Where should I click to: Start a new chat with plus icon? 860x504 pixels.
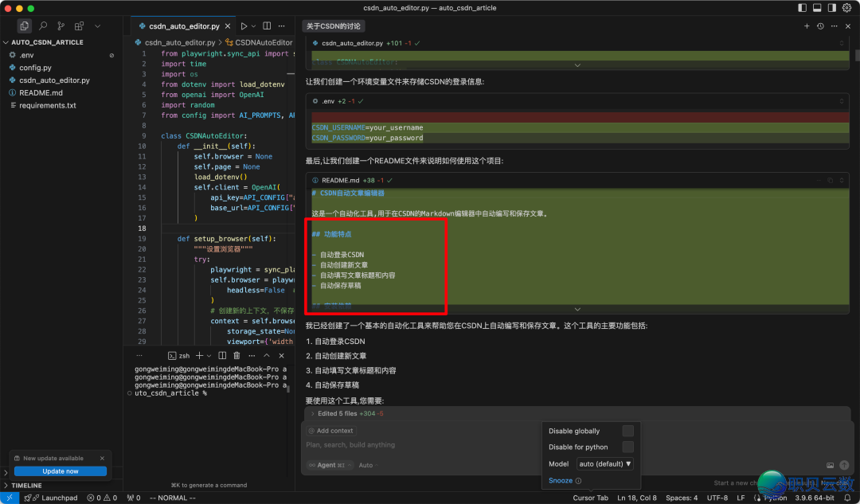(807, 26)
